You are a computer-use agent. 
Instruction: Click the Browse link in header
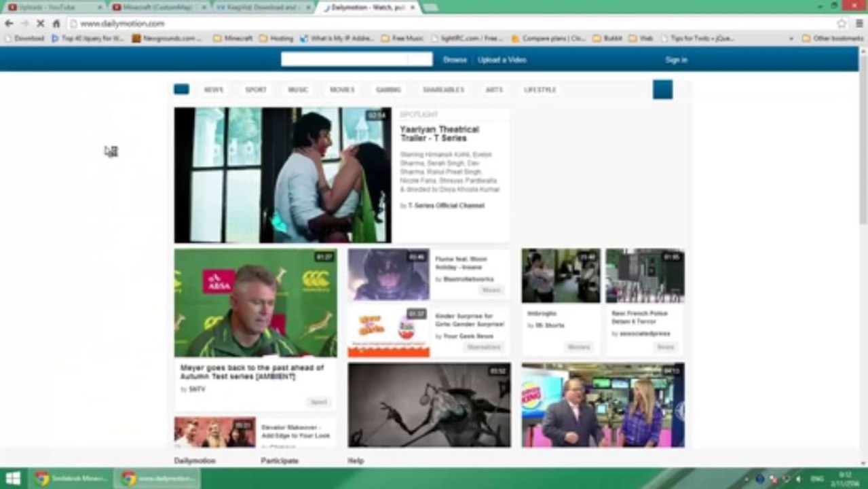(455, 60)
